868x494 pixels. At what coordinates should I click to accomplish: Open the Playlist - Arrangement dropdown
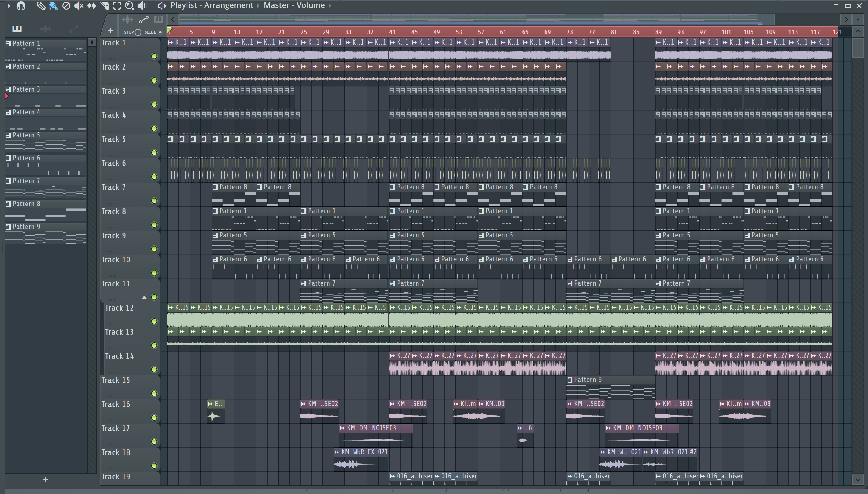tap(212, 5)
